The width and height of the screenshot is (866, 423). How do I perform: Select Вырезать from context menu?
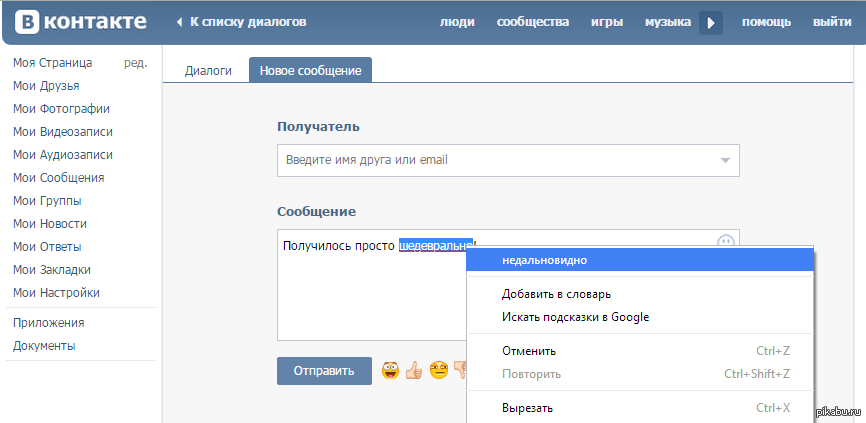point(527,408)
